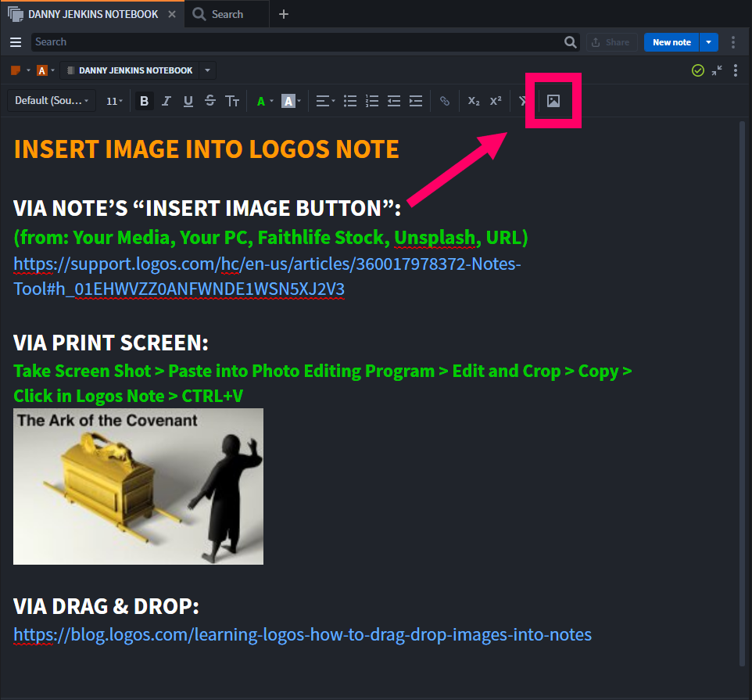This screenshot has height=700, width=752.
Task: Click the green "(from: Your Media, Your PC..." line
Action: click(x=270, y=238)
